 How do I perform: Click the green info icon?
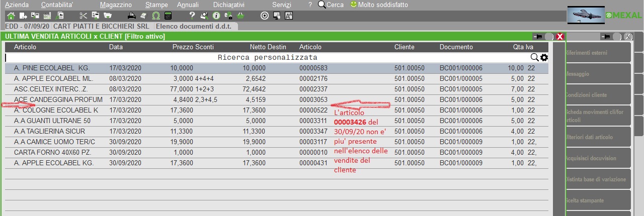coord(216,16)
